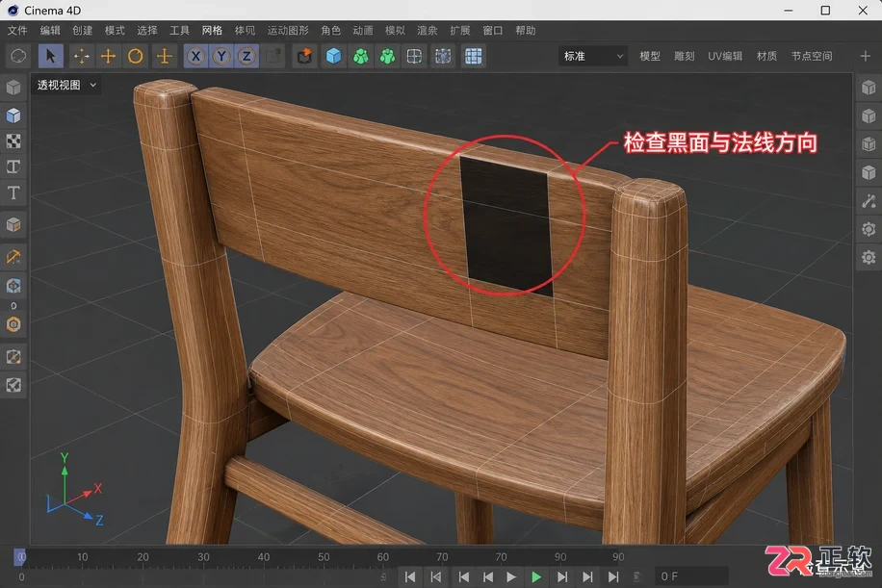Open the 运动图形 menu
This screenshot has width=882, height=588.
click(288, 31)
